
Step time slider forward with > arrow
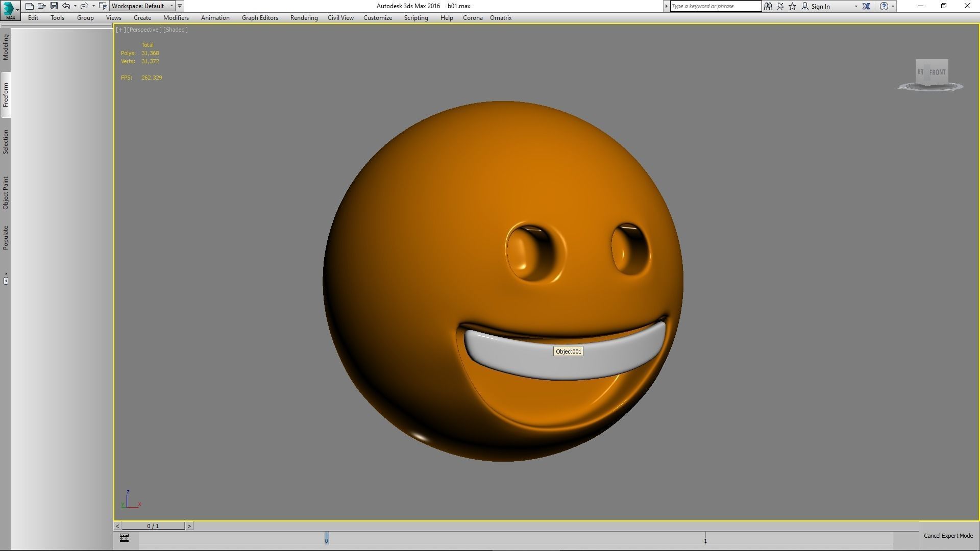[189, 526]
